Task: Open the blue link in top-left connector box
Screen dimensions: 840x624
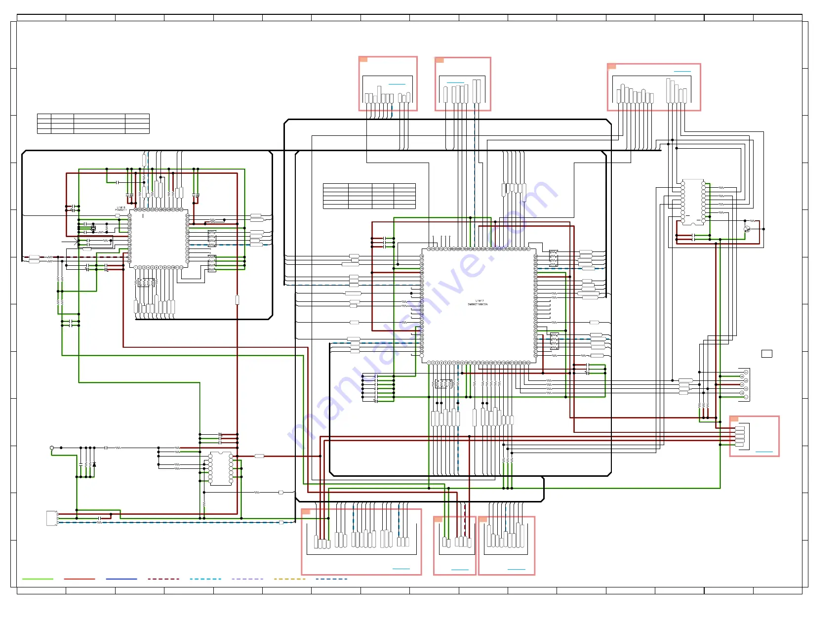Action: coord(397,84)
